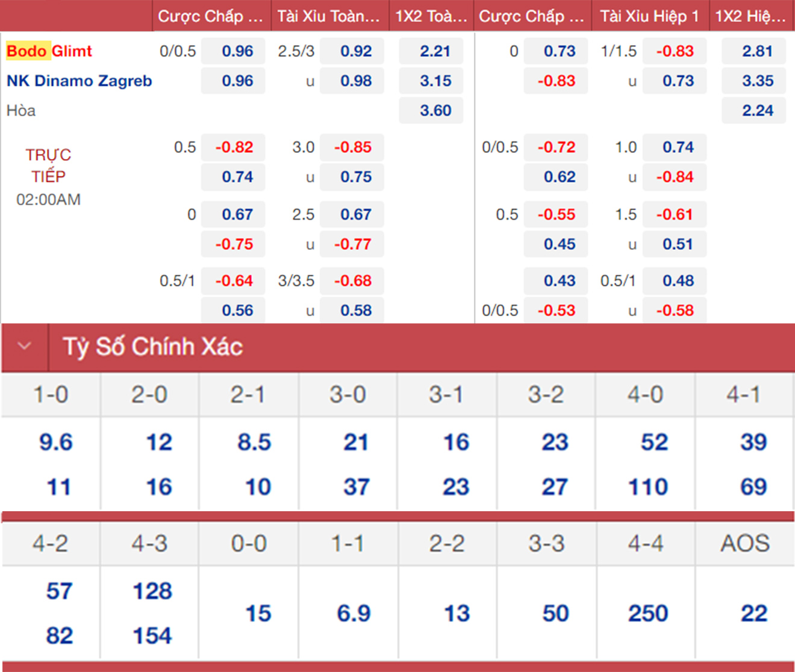Open the Bodo Glimt team name
This screenshot has width=795, height=672.
(x=49, y=51)
